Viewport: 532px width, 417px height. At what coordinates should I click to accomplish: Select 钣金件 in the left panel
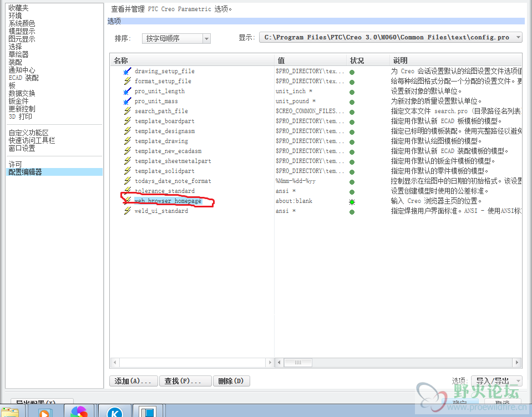pyautogui.click(x=19, y=101)
